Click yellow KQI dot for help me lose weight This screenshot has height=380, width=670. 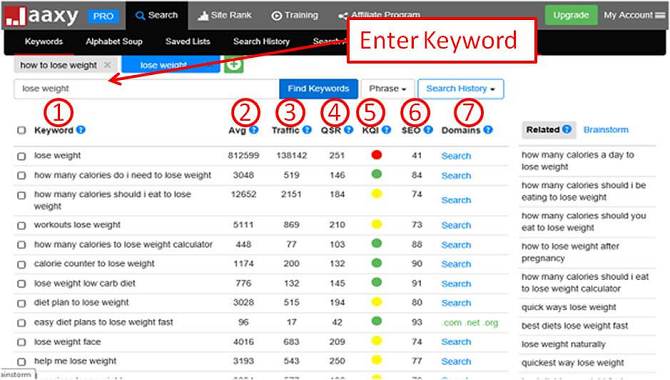click(376, 360)
